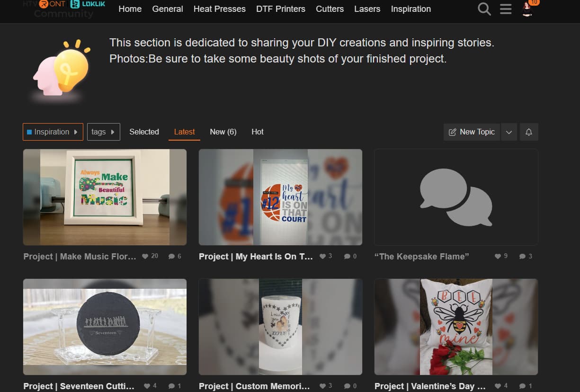Create a New Topic

pyautogui.click(x=472, y=132)
